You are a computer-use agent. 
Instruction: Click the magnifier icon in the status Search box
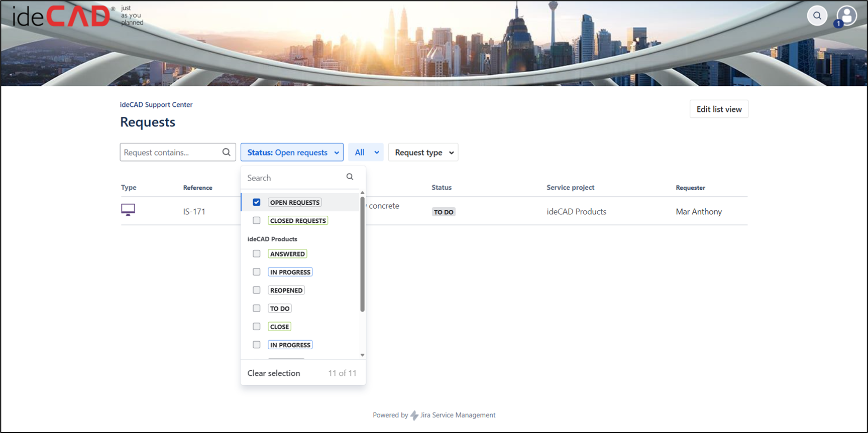(350, 177)
